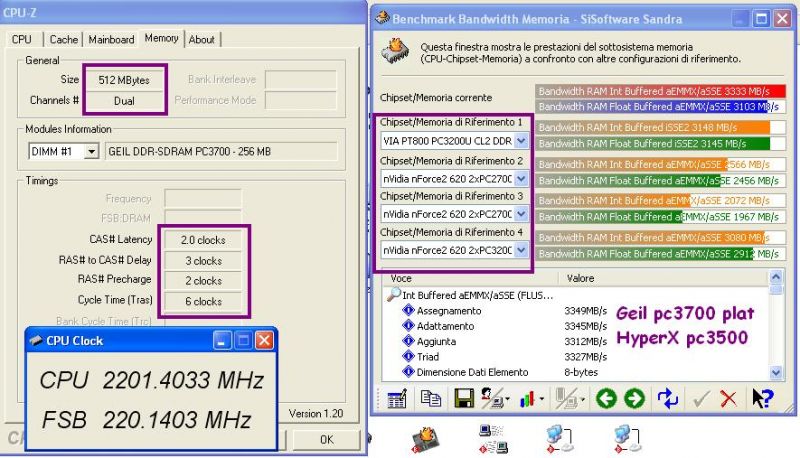This screenshot has width=800, height=458.
Task: Switch to the CPU tab in CPU-Z
Action: click(x=21, y=39)
